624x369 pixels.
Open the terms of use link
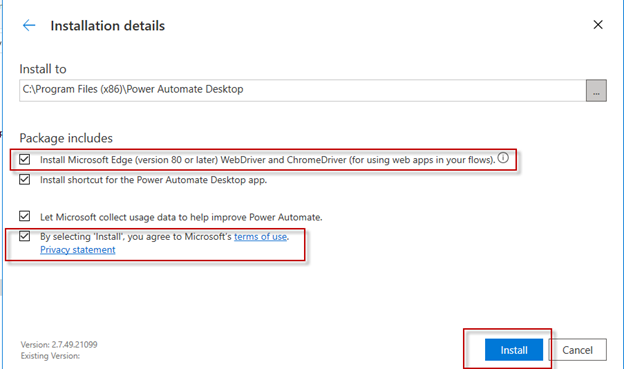point(260,236)
